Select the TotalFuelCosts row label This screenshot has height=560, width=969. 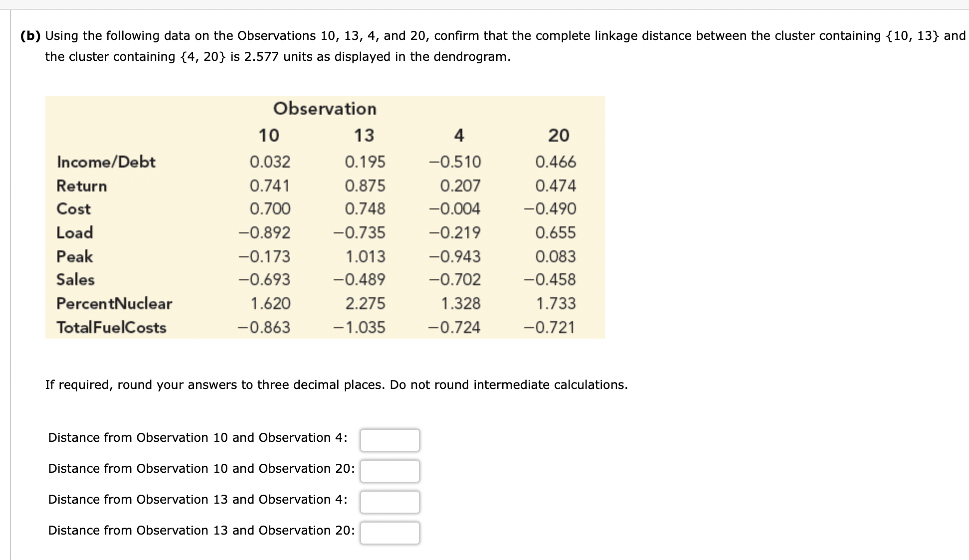point(111,327)
